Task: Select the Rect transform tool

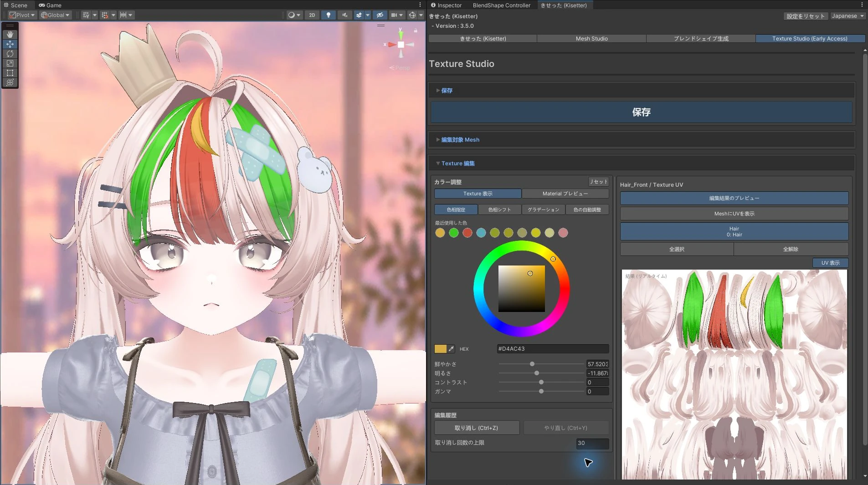Action: 10,73
